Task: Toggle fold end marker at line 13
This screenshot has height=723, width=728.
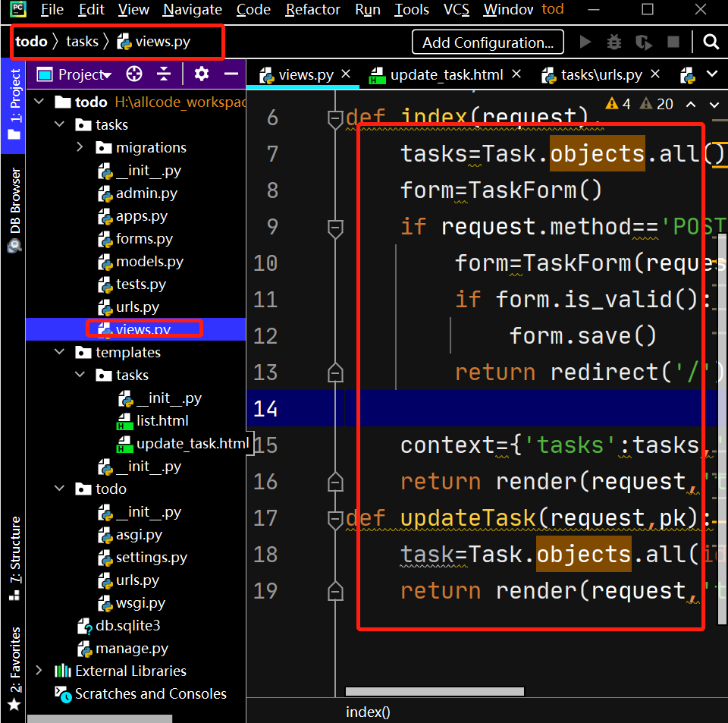Action: point(335,373)
